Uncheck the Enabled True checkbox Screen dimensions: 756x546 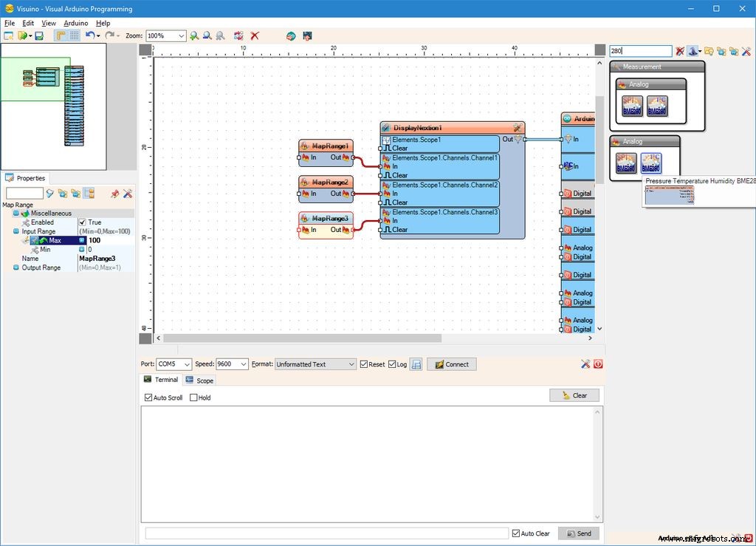(x=83, y=222)
